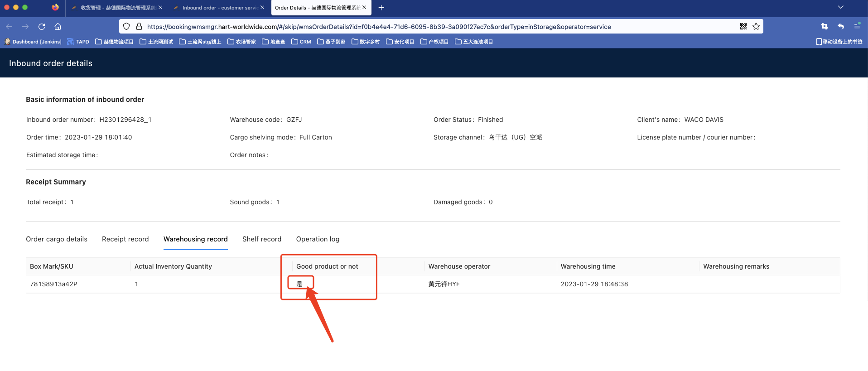Open the CRM bookmarks folder
The image size is (868, 371).
tap(301, 42)
